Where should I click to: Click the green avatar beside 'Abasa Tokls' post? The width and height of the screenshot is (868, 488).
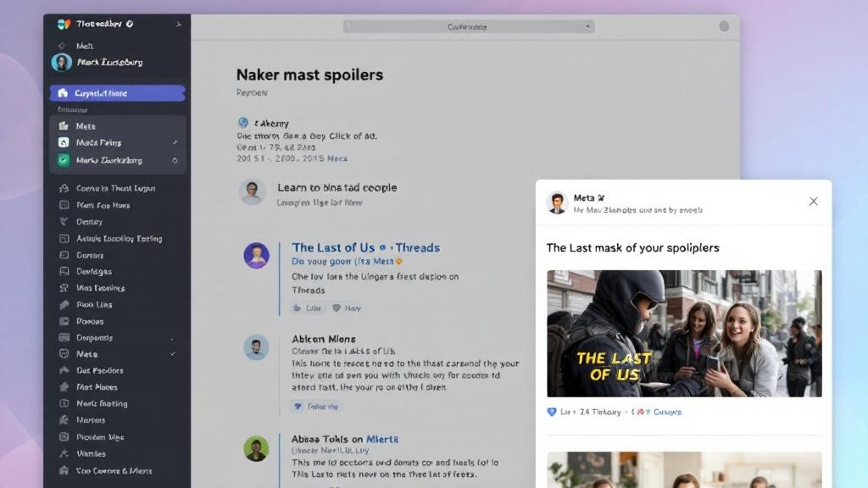pyautogui.click(x=256, y=449)
